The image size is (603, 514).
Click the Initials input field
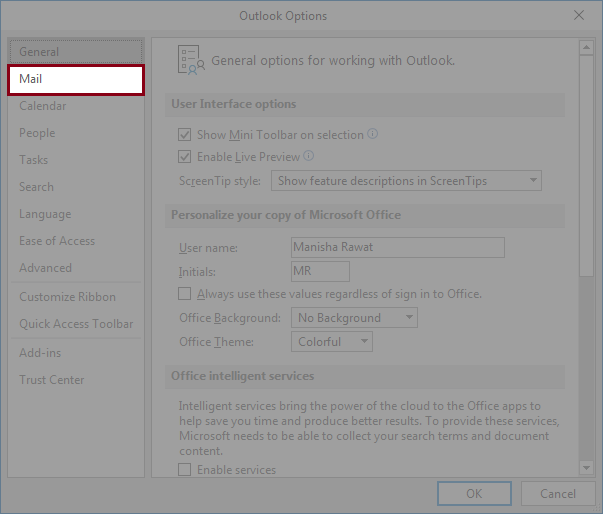coord(320,271)
